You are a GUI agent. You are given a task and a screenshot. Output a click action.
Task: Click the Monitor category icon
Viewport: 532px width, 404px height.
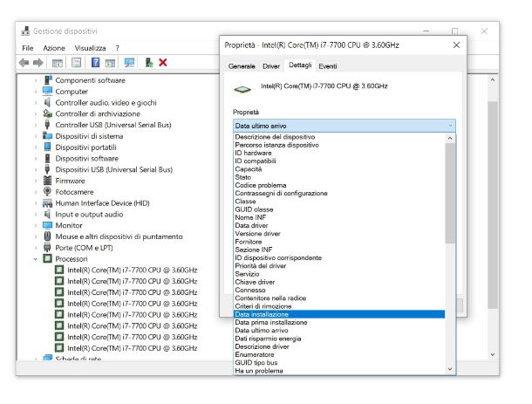(x=47, y=225)
